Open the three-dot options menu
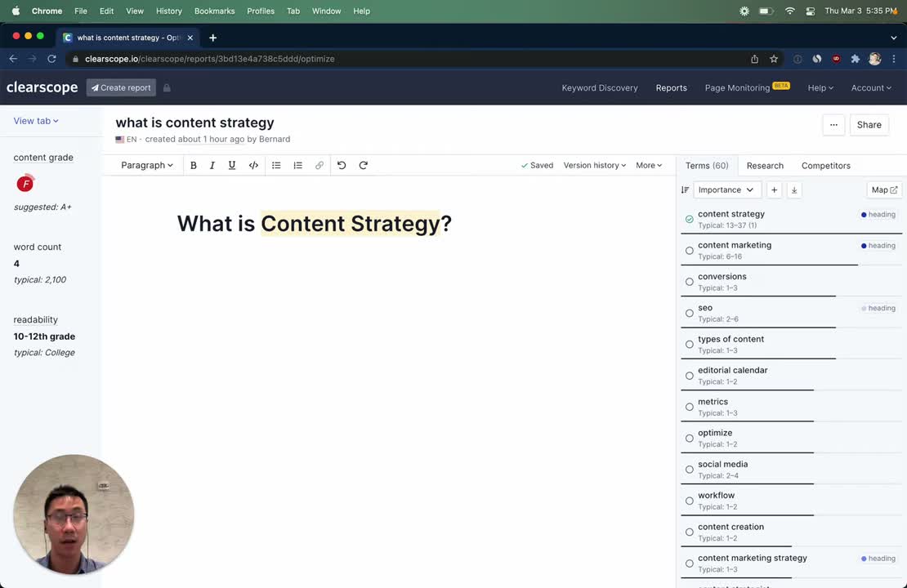907x588 pixels. (833, 125)
